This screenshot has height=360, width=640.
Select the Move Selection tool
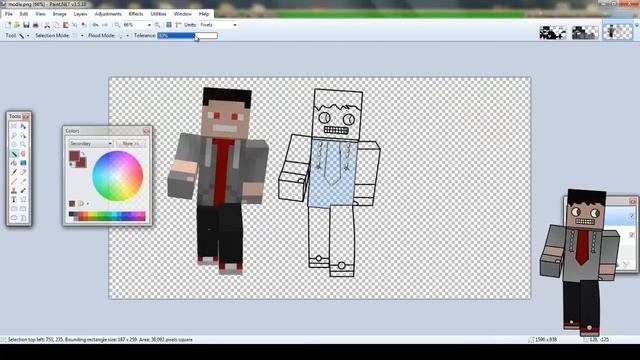23,135
